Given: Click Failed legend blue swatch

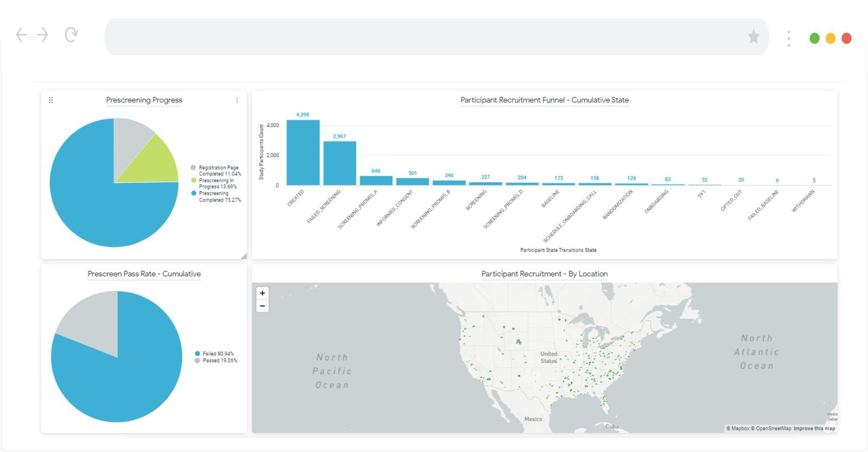Looking at the screenshot, I should pos(197,353).
